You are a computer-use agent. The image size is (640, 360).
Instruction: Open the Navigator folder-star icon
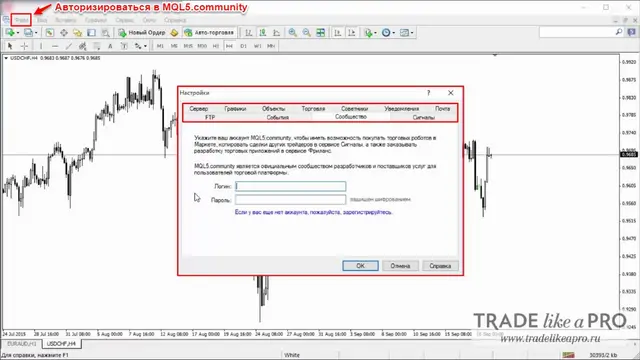pos(78,33)
